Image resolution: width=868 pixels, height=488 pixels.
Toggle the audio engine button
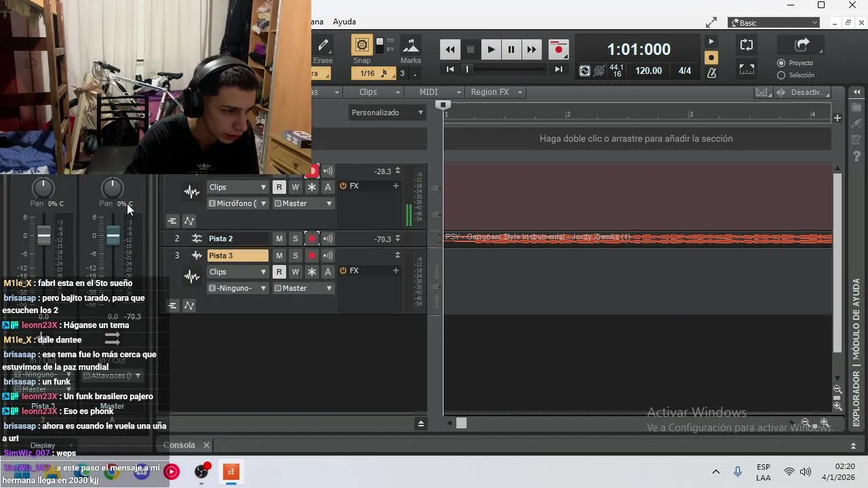tap(585, 70)
